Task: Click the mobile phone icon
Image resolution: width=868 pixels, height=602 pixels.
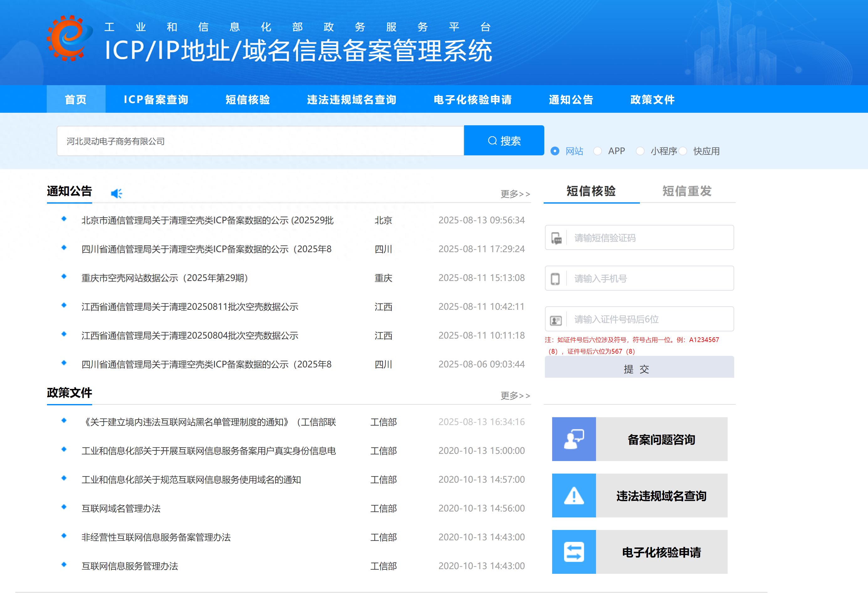Action: coord(555,279)
